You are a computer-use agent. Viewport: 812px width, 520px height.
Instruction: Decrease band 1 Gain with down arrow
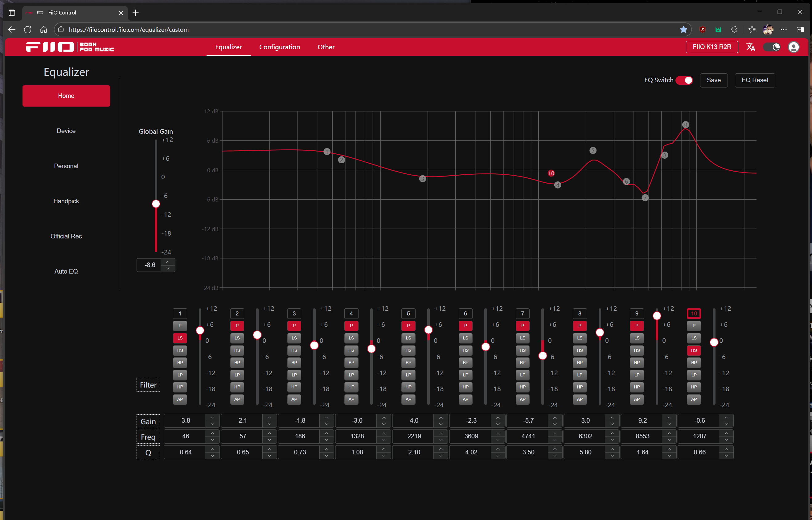pyautogui.click(x=212, y=424)
